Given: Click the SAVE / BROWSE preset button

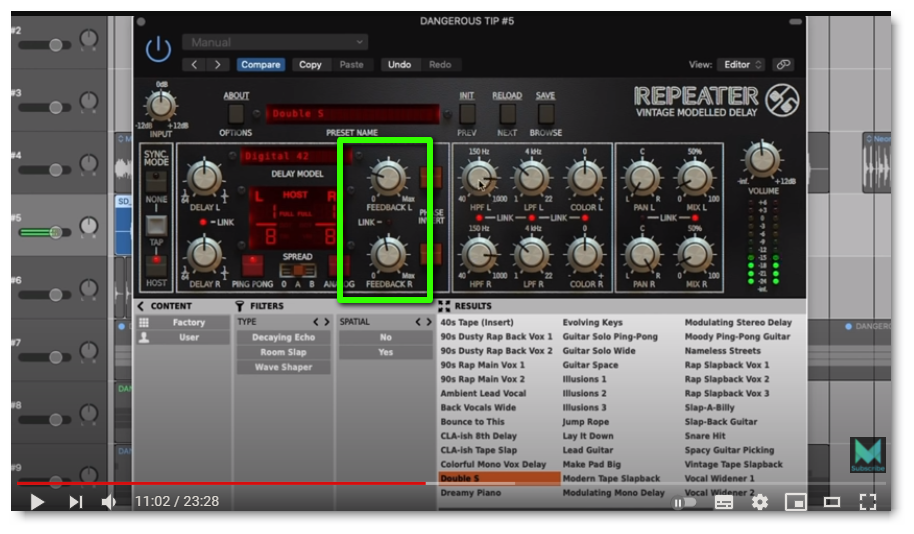Looking at the screenshot, I should (546, 114).
